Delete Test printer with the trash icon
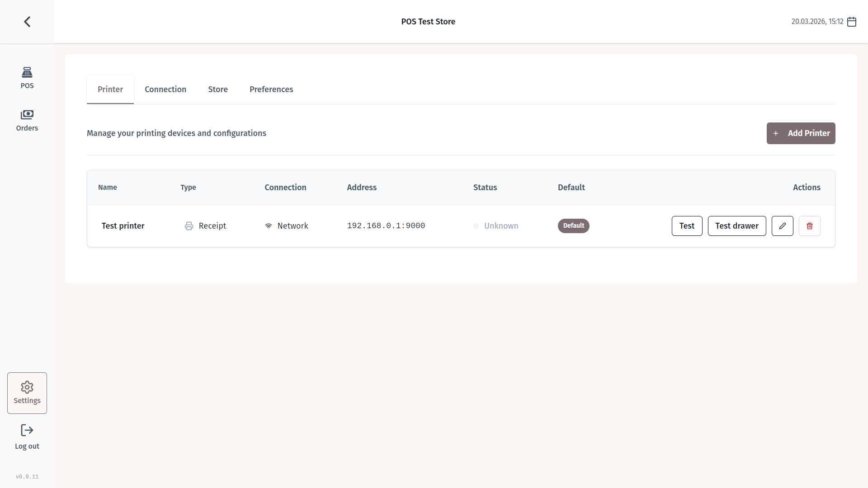Screen dimensions: 868x488 click(810, 226)
